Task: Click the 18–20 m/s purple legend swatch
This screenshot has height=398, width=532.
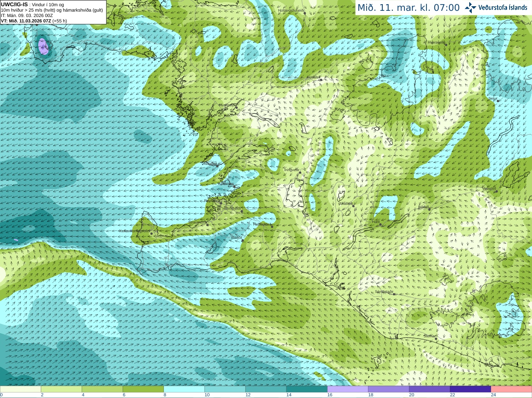Action: point(389,389)
